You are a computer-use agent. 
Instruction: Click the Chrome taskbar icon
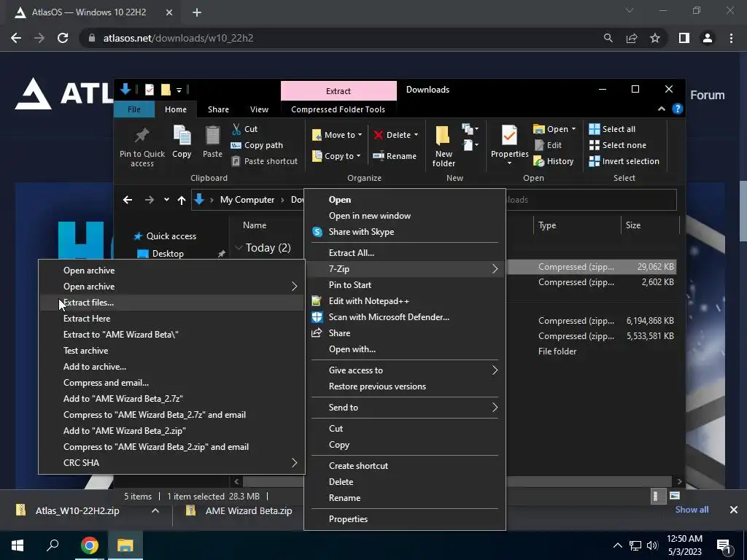click(89, 545)
